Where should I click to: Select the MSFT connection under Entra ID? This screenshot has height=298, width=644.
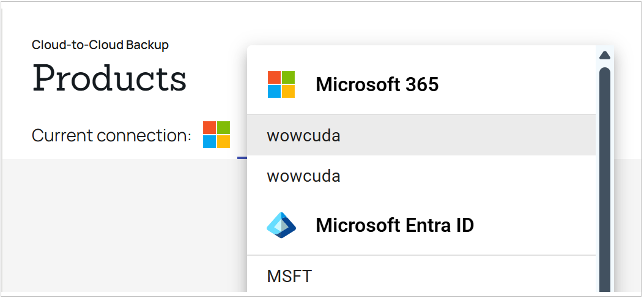coord(421,275)
